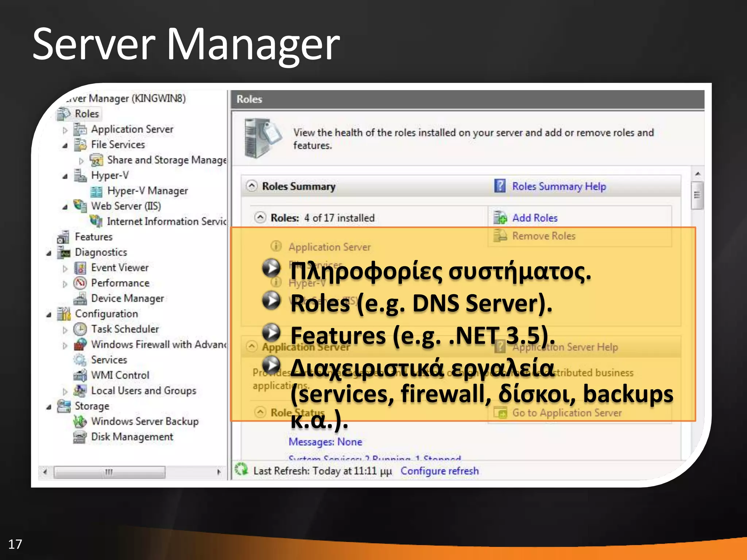Select Windows Server Backup tree item
This screenshot has width=747, height=560.
145,421
